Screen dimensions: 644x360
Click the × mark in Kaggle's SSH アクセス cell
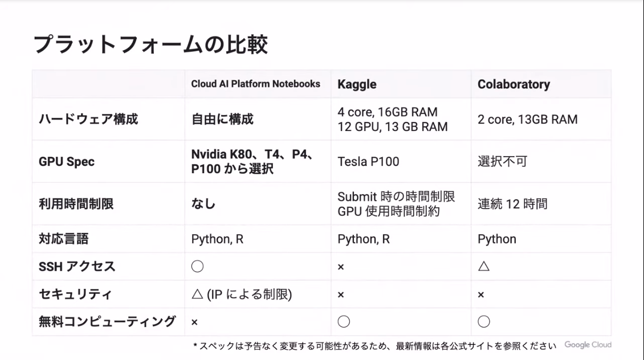pyautogui.click(x=341, y=267)
